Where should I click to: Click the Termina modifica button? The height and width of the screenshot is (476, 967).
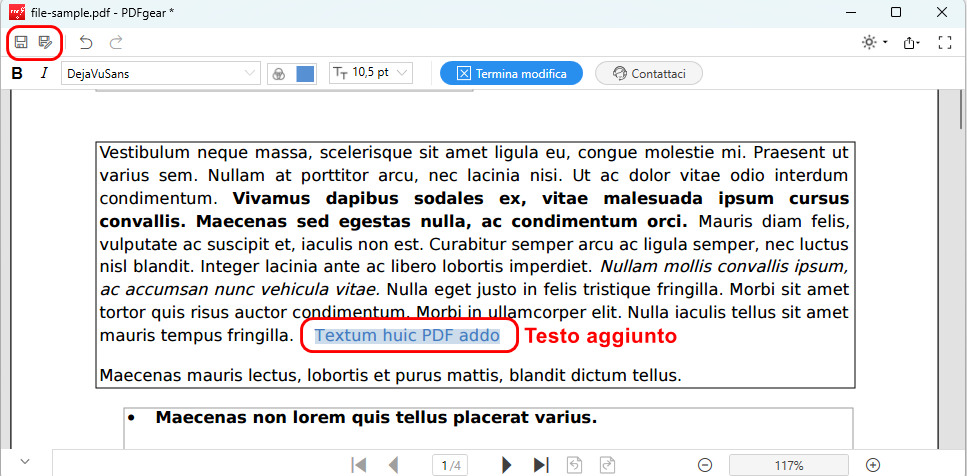tap(511, 73)
